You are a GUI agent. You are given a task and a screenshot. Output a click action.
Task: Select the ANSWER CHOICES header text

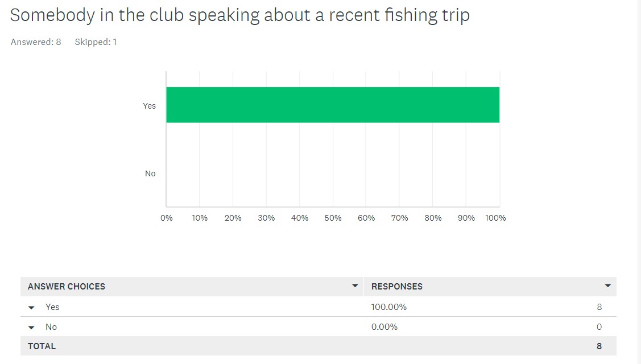67,287
